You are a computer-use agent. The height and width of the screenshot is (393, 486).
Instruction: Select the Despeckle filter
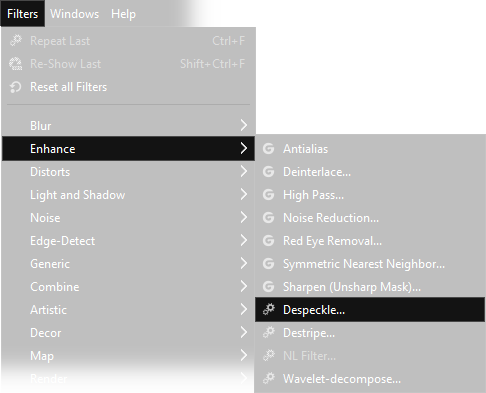pyautogui.click(x=370, y=310)
